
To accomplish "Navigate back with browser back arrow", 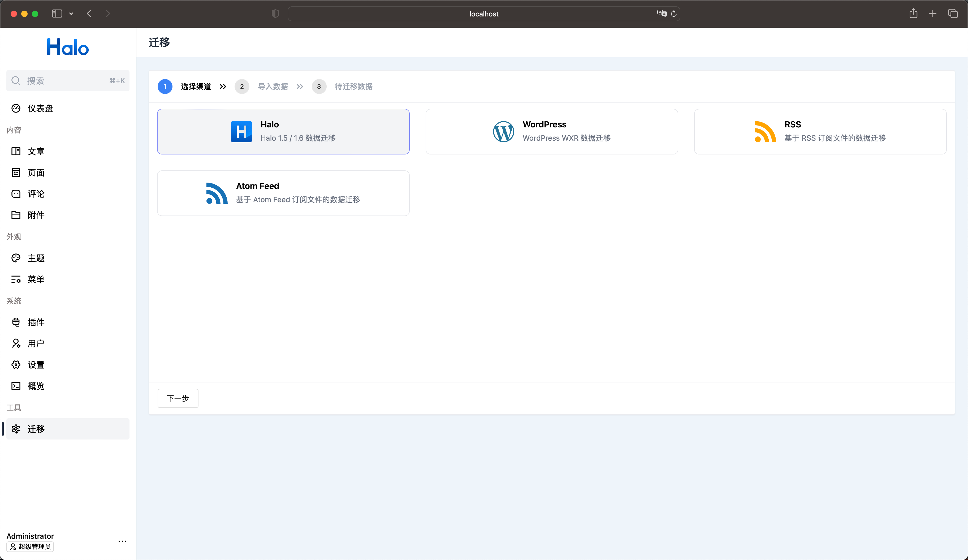I will point(89,14).
